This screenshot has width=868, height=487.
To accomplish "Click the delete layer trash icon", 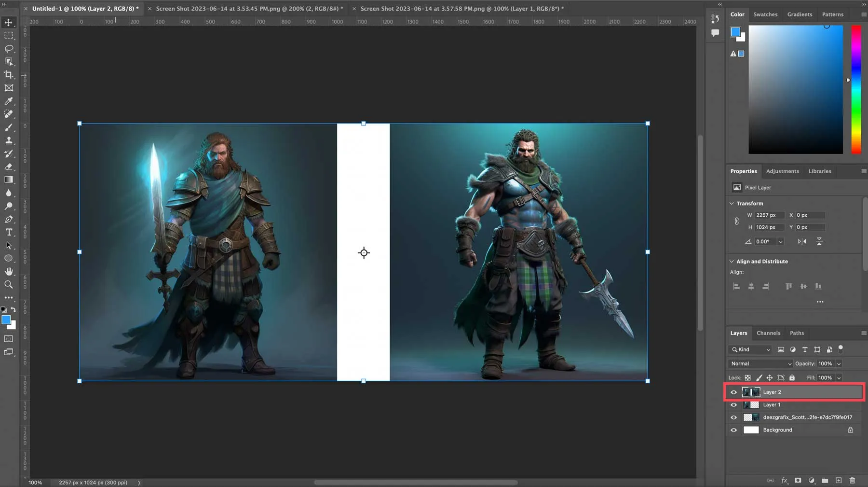I will pos(852,480).
